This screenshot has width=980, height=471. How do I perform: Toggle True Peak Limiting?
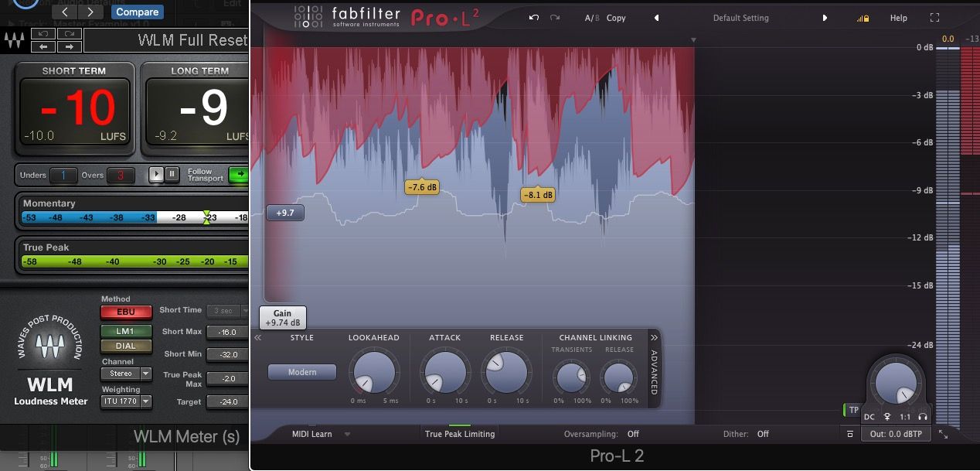coord(459,434)
